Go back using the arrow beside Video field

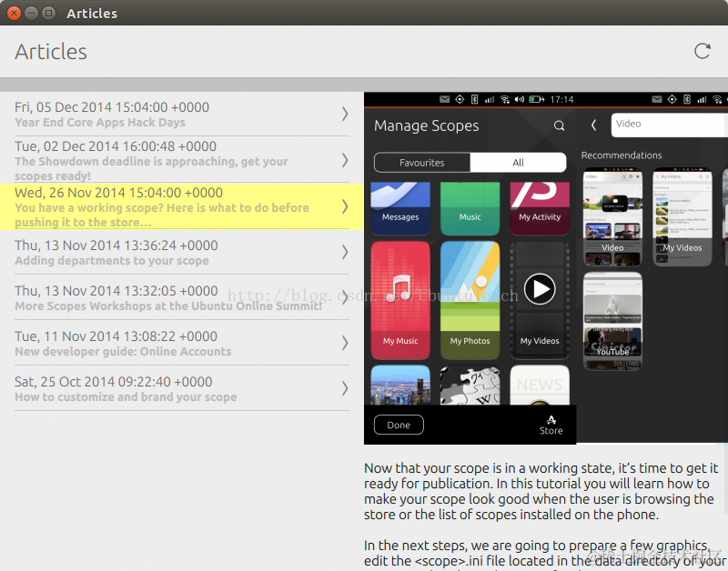593,125
